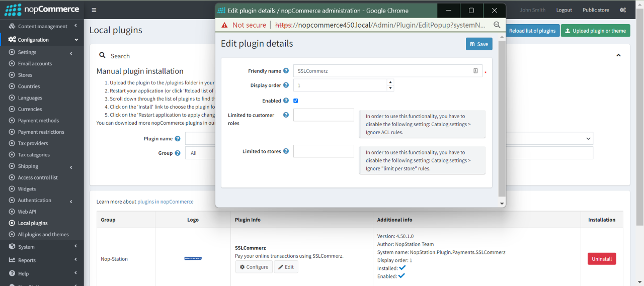Viewport: 644px width, 286px height.
Task: Click the Save button in popup
Action: coord(479,44)
